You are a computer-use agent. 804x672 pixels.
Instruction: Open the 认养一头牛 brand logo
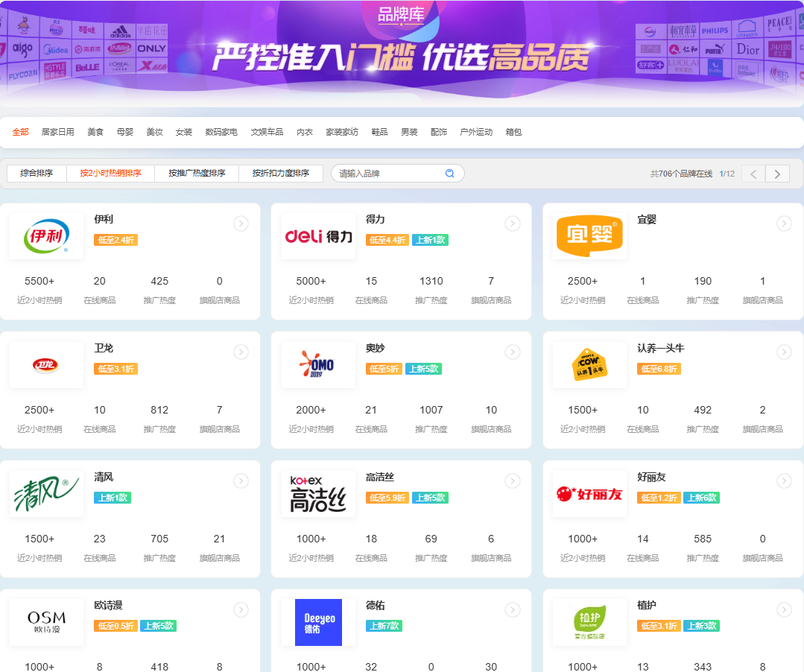pyautogui.click(x=589, y=365)
